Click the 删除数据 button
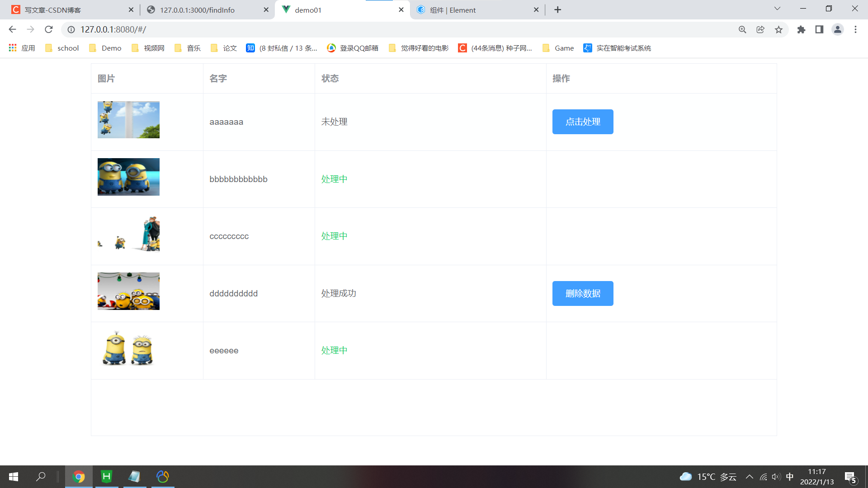This screenshot has width=868, height=488. (x=582, y=293)
